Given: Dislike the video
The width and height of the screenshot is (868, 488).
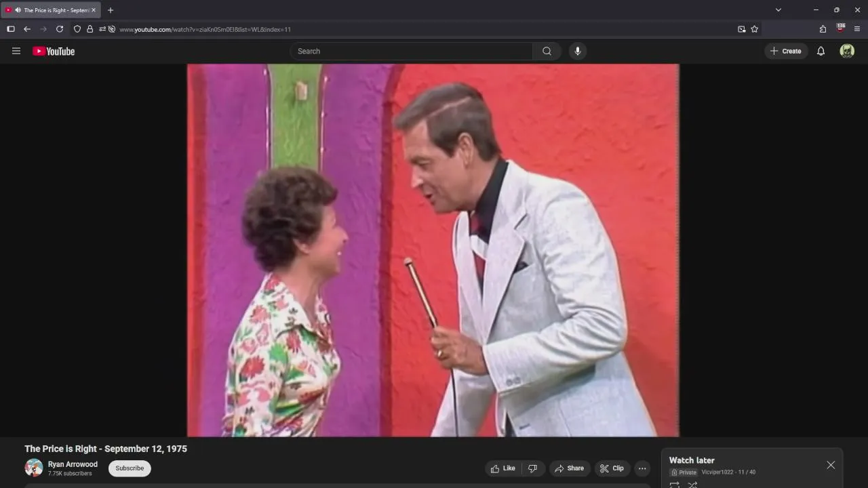Looking at the screenshot, I should [x=533, y=468].
